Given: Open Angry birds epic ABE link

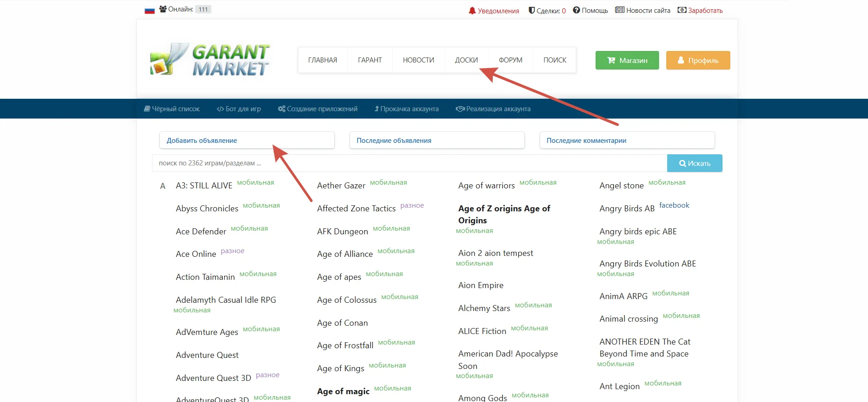Looking at the screenshot, I should 638,232.
